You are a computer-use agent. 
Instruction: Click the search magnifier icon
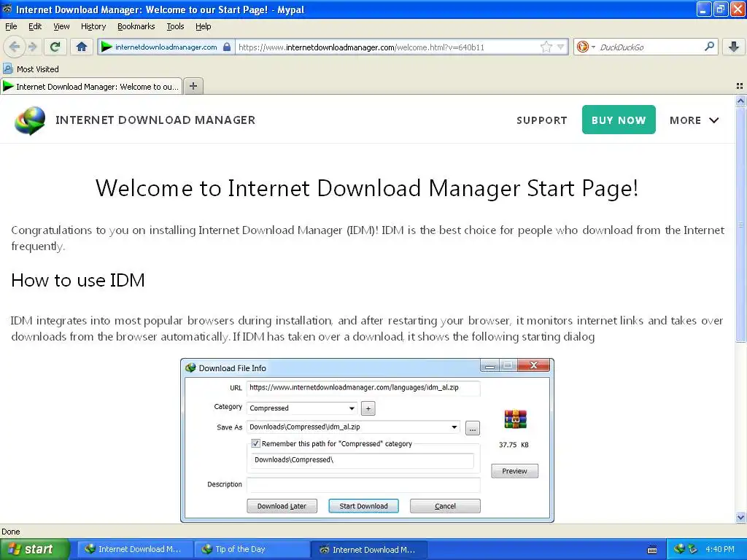(x=709, y=47)
